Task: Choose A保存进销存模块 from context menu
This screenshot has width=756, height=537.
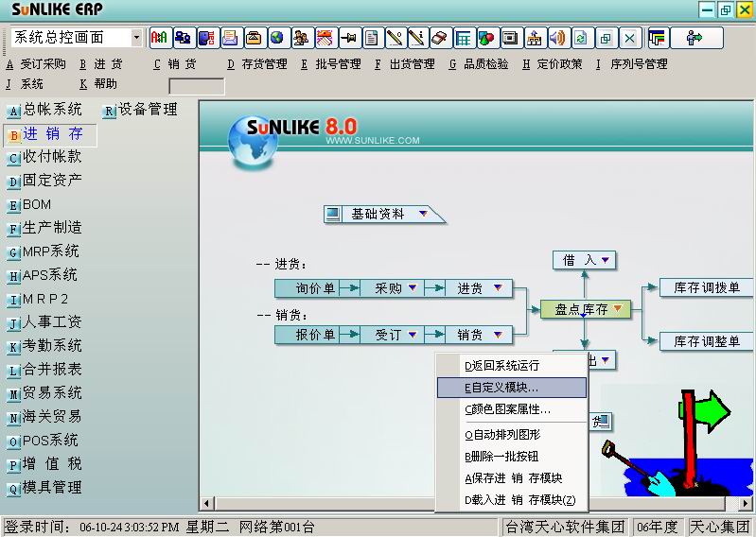Action: coord(511,478)
